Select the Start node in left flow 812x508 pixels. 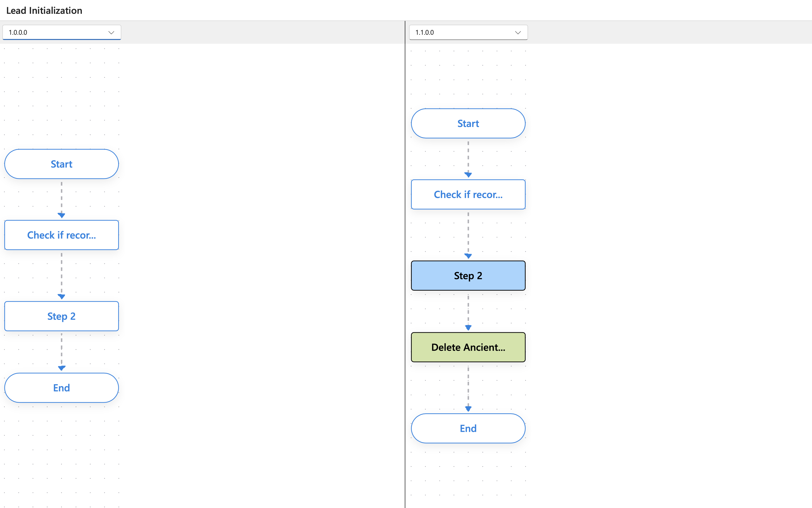point(61,164)
